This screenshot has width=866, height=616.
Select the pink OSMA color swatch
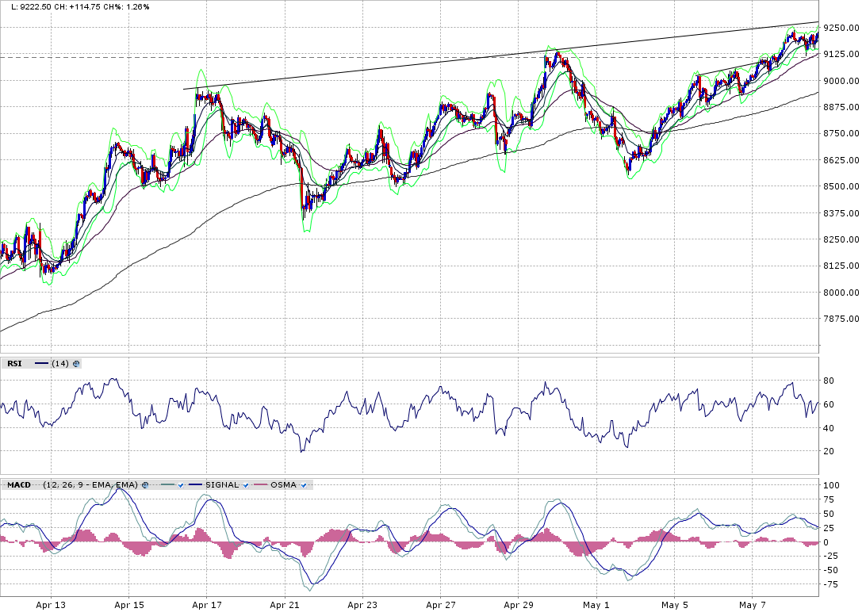click(260, 484)
